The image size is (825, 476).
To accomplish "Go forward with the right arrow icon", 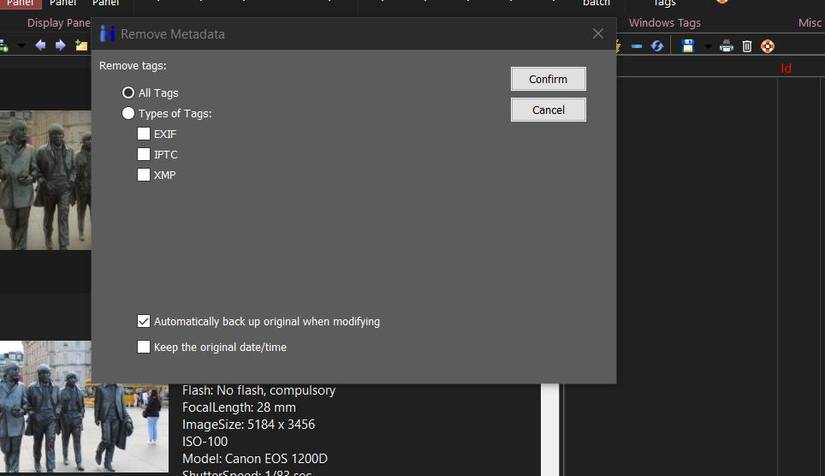I will [x=61, y=46].
